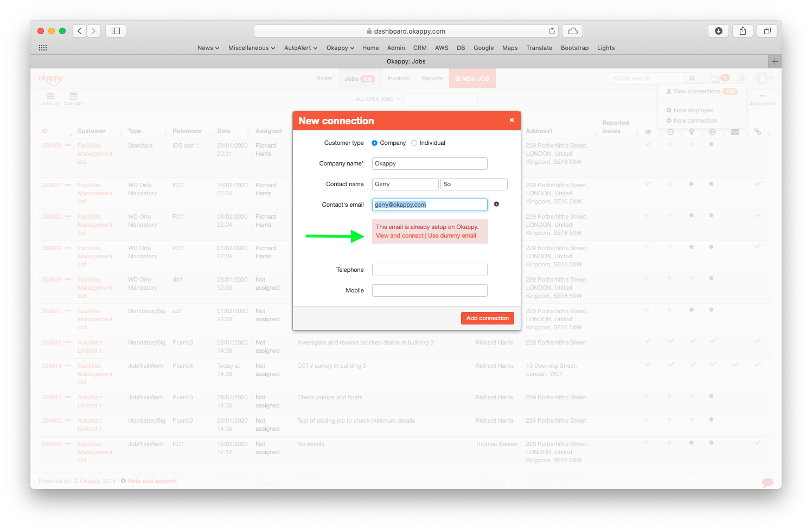
Task: Sort by the Type column header
Action: coord(135,131)
